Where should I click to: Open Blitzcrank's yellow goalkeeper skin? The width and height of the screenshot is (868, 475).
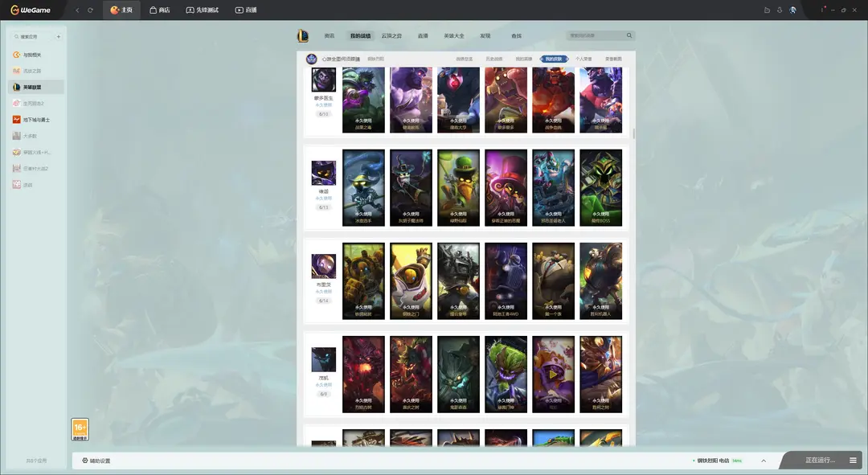point(411,280)
